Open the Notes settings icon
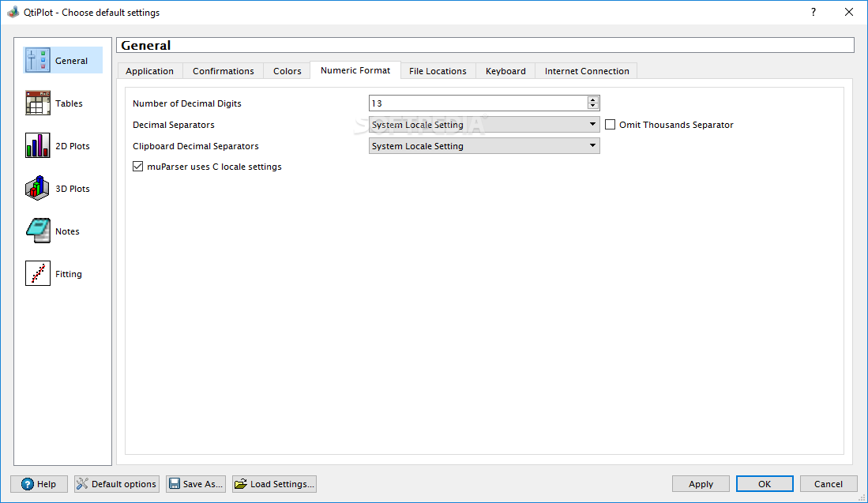The image size is (868, 503). (38, 231)
